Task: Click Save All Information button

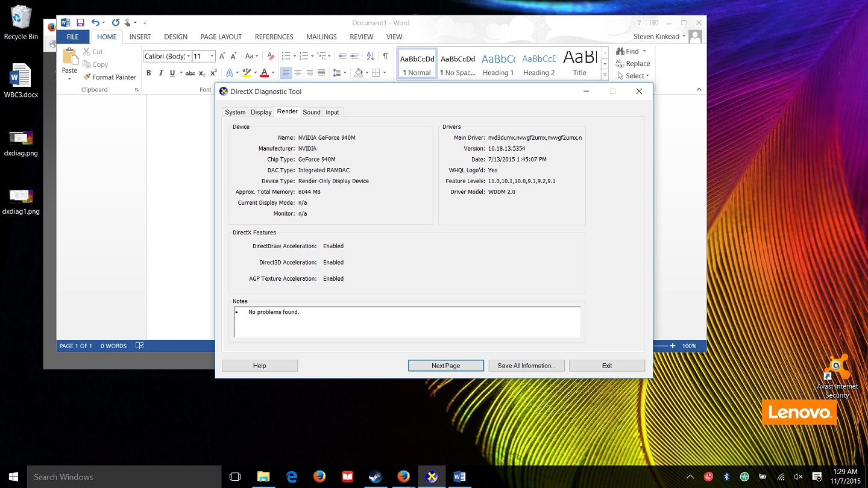Action: [x=526, y=366]
